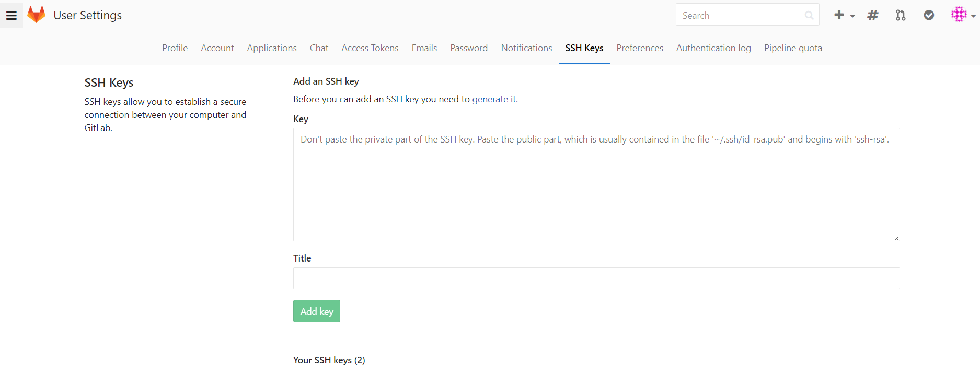Click inside the Key text area
980x379 pixels.
pyautogui.click(x=596, y=184)
